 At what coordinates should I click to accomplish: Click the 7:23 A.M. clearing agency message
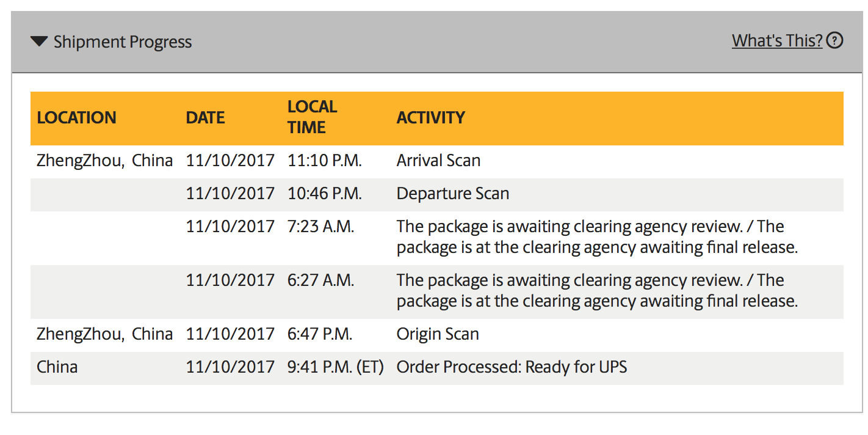pyautogui.click(x=597, y=237)
